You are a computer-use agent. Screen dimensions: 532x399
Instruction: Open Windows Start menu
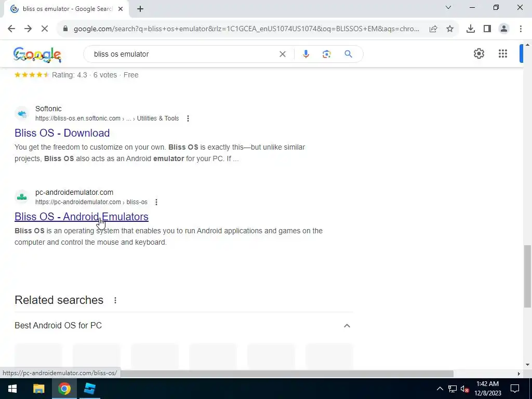pyautogui.click(x=12, y=389)
